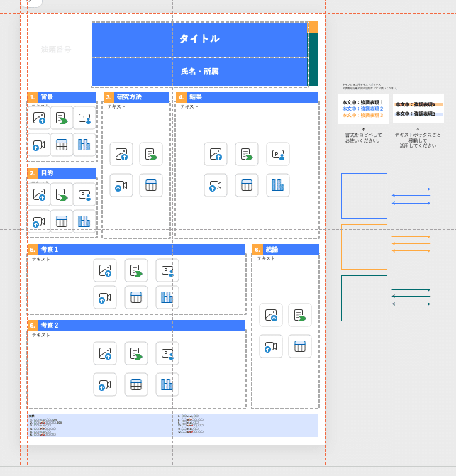
Task: Click テキスト placeholder text under 研究方法
Action: [116, 107]
